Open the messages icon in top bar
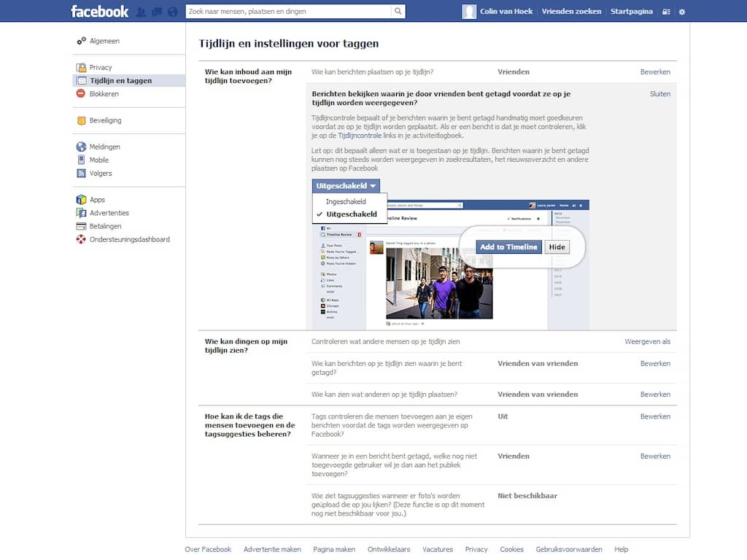 (x=157, y=12)
